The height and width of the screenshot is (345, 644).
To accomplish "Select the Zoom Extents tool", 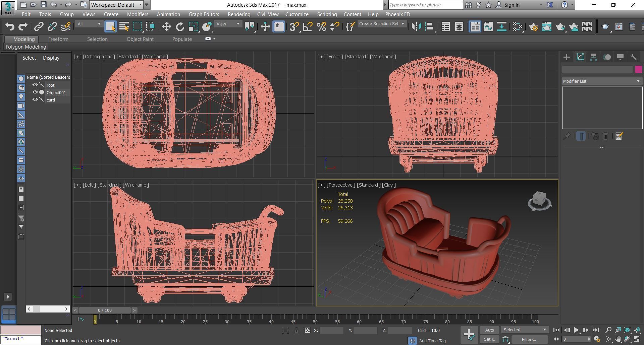I will (x=627, y=330).
